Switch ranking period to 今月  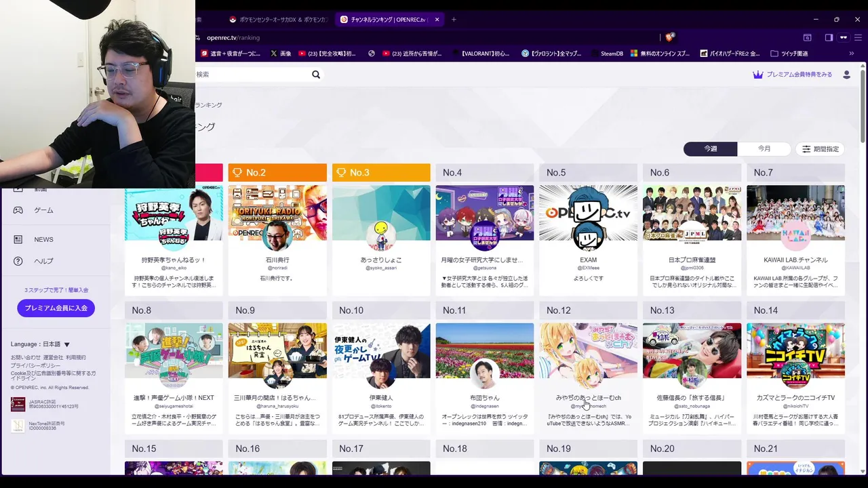[x=764, y=149]
